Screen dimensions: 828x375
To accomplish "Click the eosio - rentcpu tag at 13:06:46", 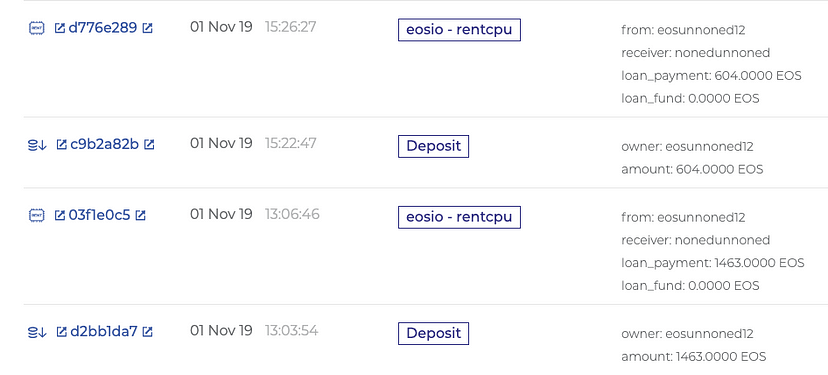I will tap(459, 218).
